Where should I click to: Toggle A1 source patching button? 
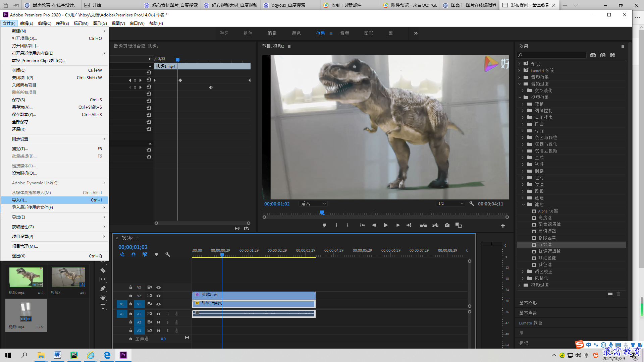click(x=122, y=314)
